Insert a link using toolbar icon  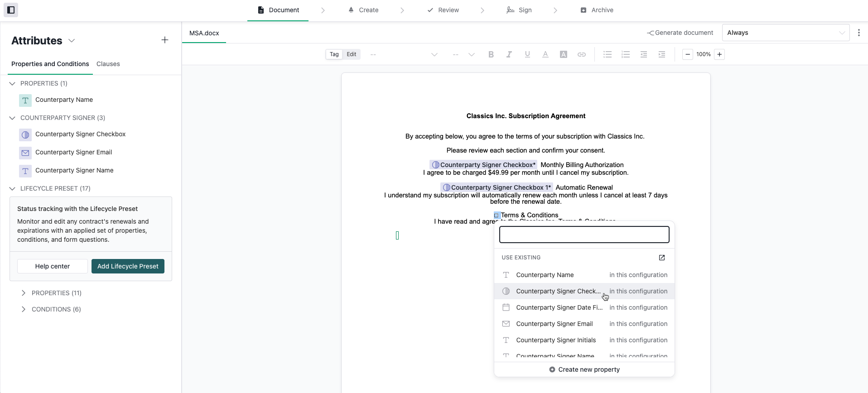(x=582, y=54)
